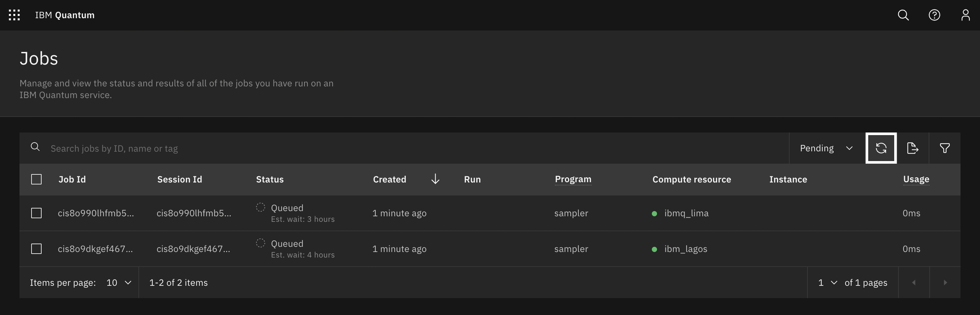Sort by the Program column header
The image size is (980, 315).
pyautogui.click(x=573, y=179)
